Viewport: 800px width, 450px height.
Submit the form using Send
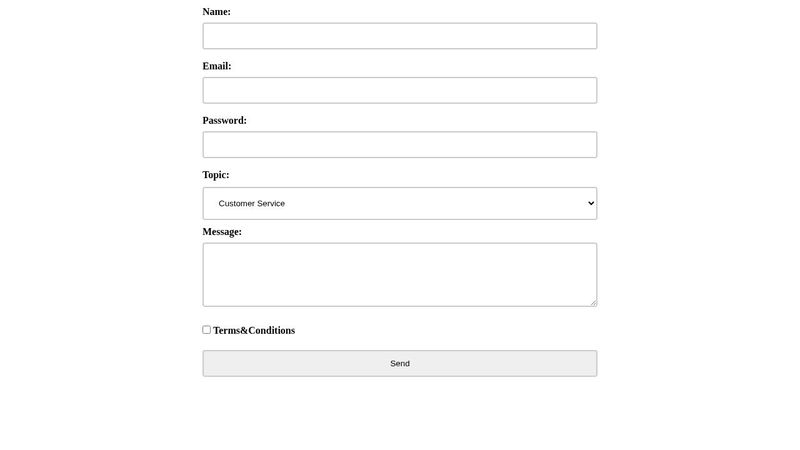pos(400,363)
